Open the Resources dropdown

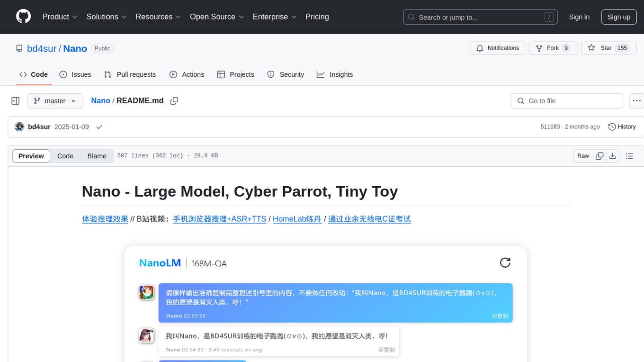tap(158, 17)
